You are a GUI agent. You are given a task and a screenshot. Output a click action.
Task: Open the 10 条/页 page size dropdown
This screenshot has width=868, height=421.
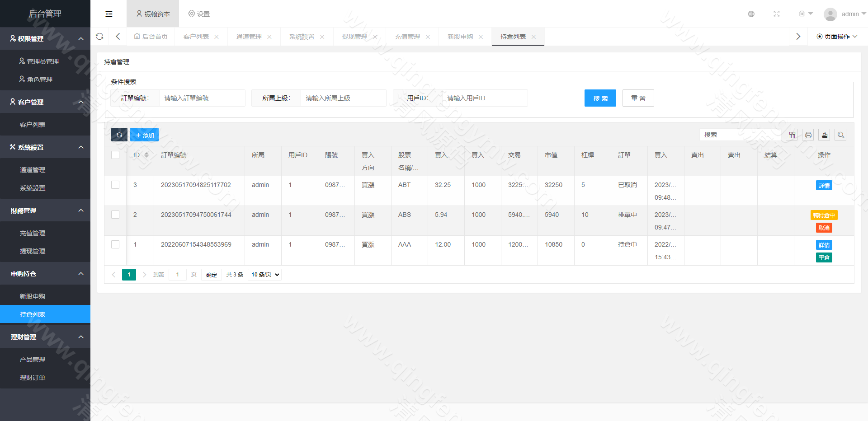point(265,275)
